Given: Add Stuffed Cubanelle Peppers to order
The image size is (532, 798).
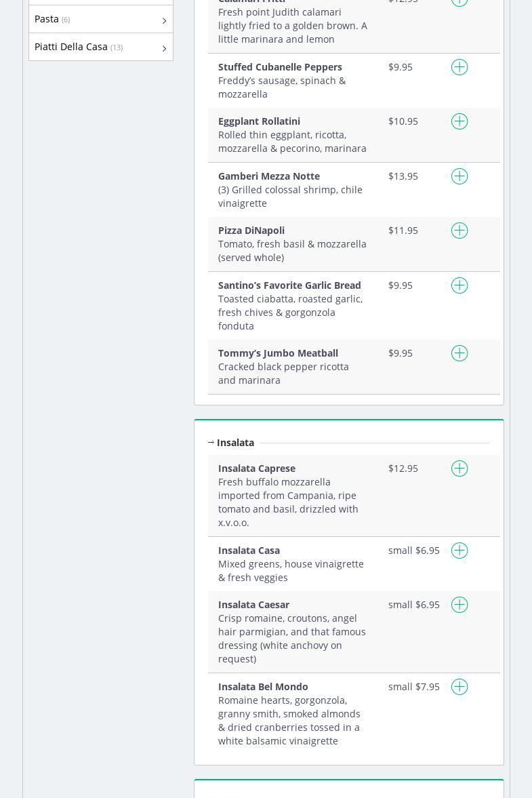Looking at the screenshot, I should click(x=459, y=67).
